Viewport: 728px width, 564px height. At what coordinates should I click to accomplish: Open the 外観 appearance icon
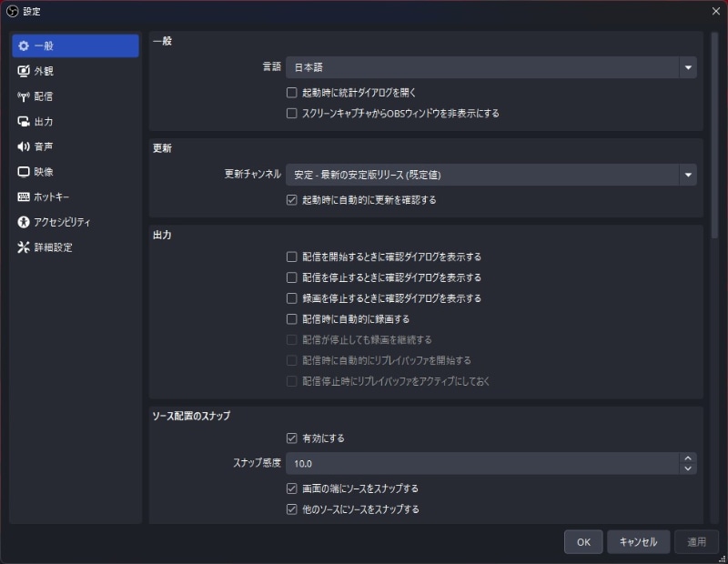(x=24, y=71)
